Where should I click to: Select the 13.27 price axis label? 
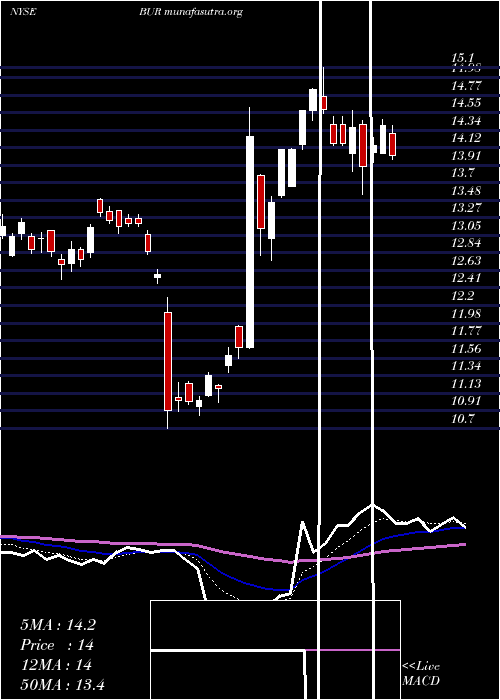(x=466, y=208)
